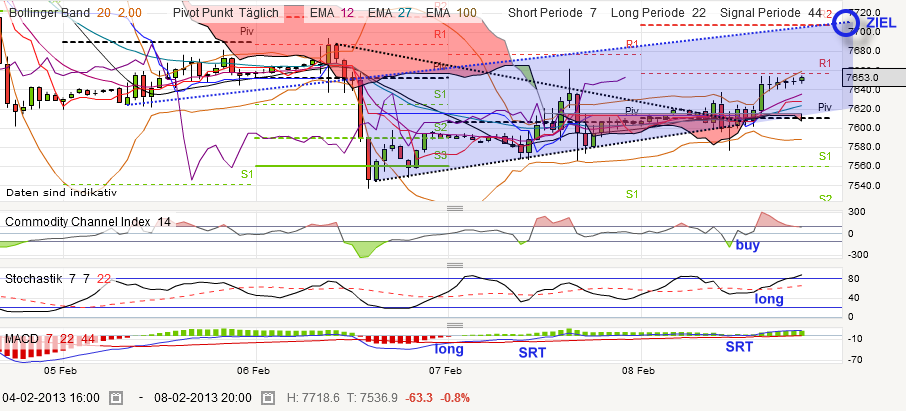
Task: Select the Pivot Punkt Täglich indicator label
Action: [225, 13]
